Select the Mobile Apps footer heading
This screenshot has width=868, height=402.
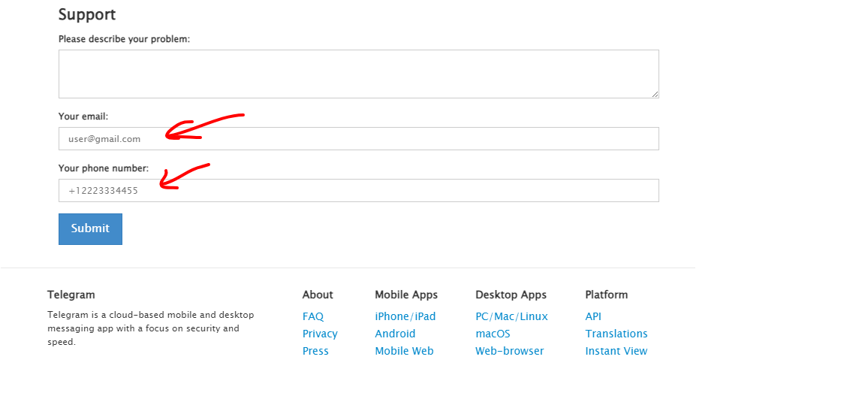(x=405, y=295)
